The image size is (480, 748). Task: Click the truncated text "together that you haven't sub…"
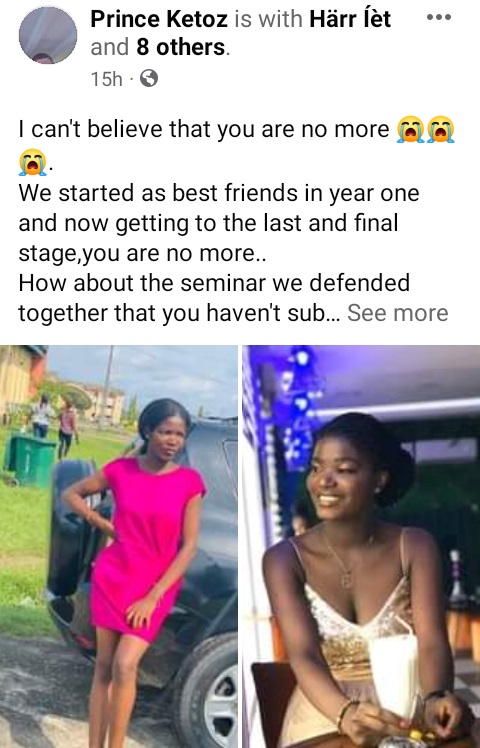179,313
